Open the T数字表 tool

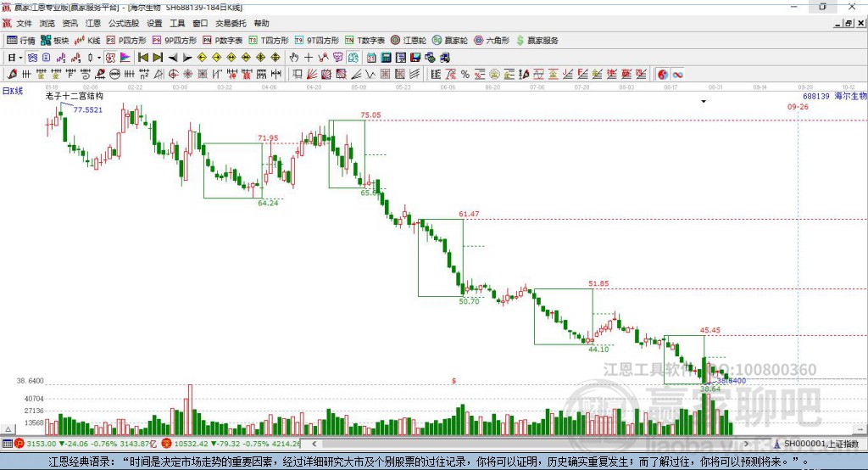(x=364, y=41)
